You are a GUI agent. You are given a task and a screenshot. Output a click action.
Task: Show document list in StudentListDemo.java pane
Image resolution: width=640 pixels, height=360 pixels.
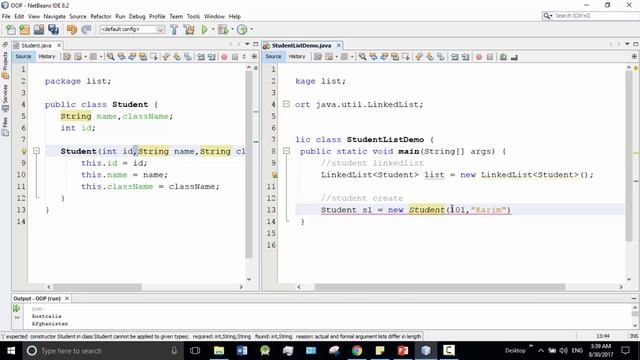627,44
